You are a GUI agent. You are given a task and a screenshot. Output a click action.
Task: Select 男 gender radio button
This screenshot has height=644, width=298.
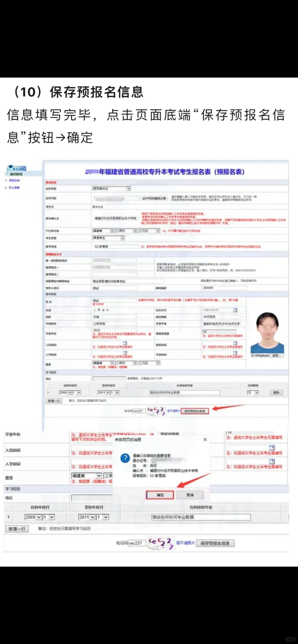pos(95,310)
